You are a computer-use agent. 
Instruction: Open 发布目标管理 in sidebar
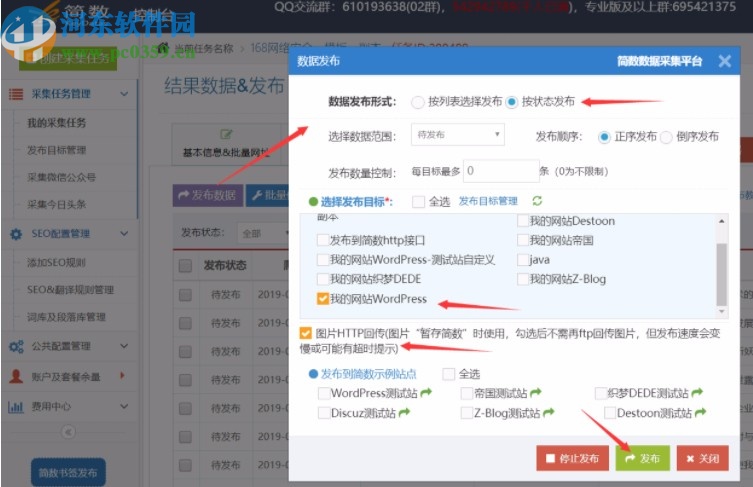[57, 150]
